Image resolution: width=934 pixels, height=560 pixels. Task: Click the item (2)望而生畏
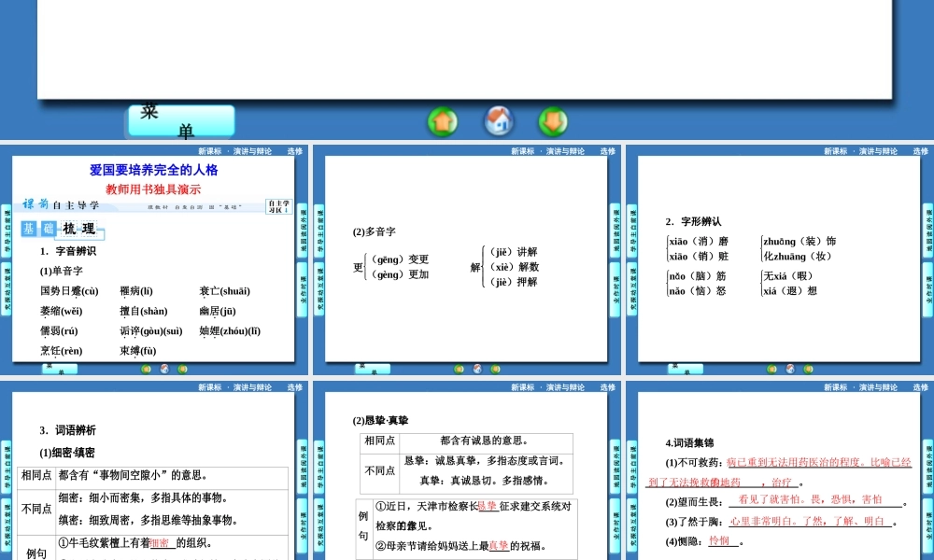click(x=694, y=502)
